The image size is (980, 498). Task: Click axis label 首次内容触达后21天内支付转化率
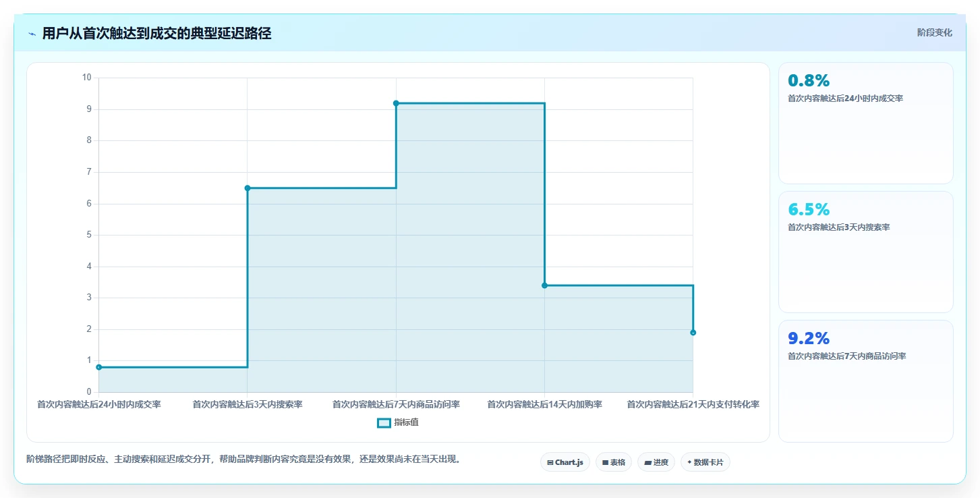pos(693,405)
